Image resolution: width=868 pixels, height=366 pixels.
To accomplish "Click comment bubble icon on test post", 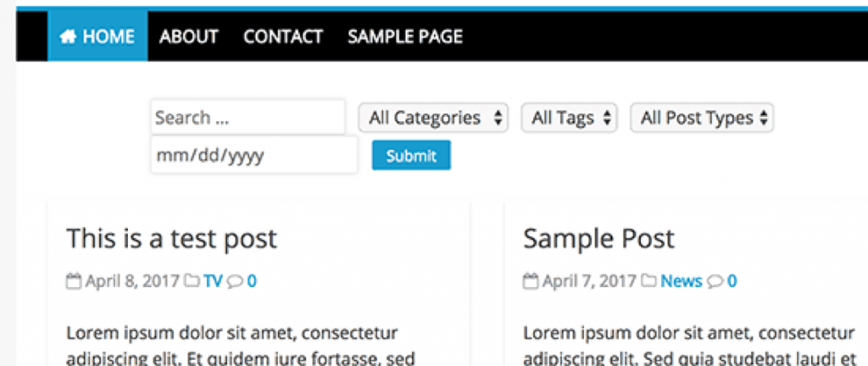I will pos(235,282).
